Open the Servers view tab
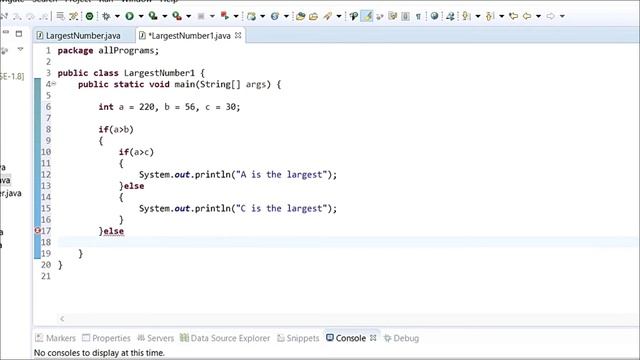Image resolution: width=640 pixels, height=360 pixels. (156, 338)
